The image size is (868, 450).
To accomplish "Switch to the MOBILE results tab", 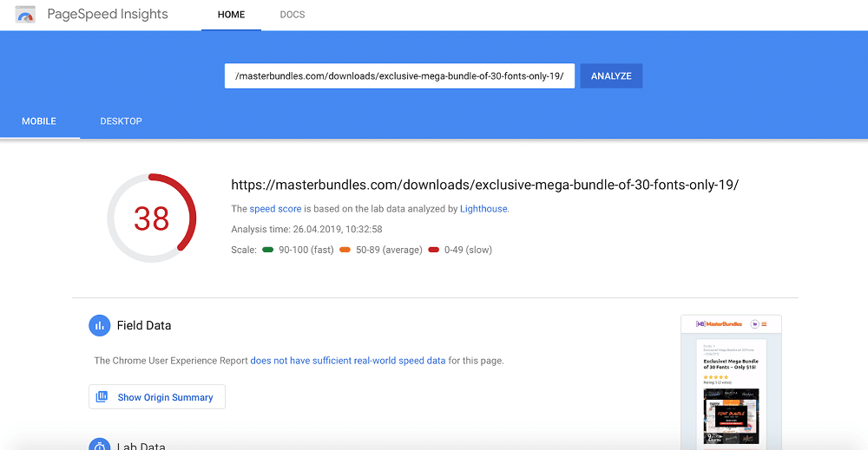I will [39, 121].
